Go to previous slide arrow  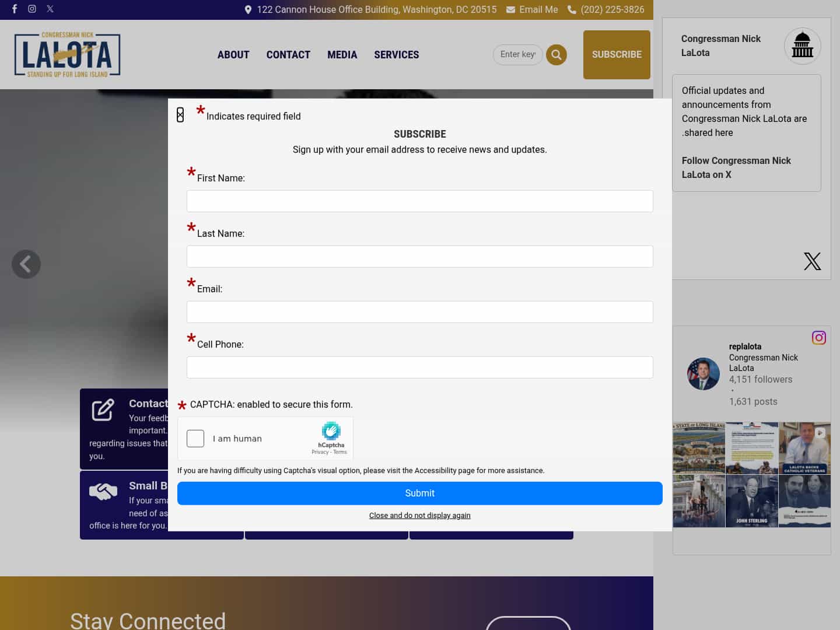(26, 264)
